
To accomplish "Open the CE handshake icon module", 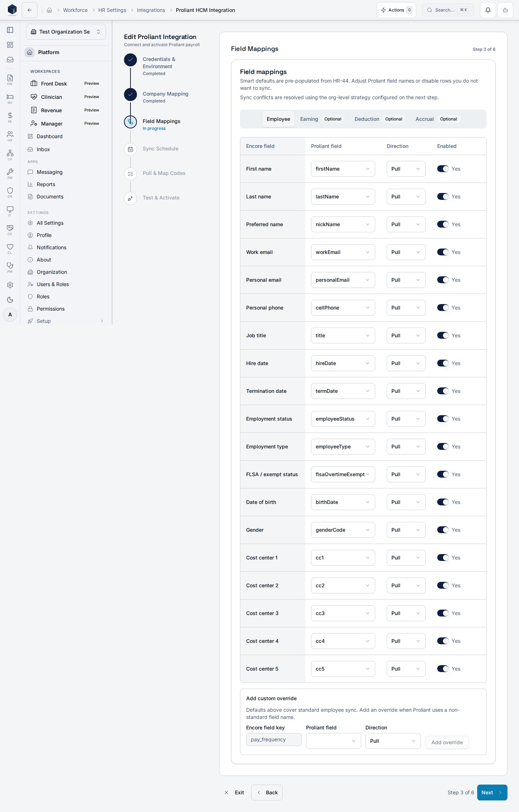I will coord(10,230).
